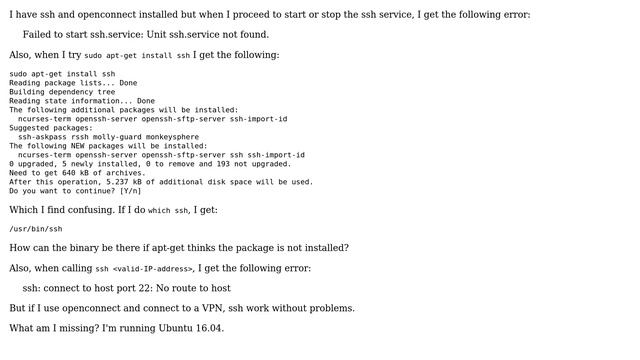Click the 'No route to host' error quote

(127, 288)
